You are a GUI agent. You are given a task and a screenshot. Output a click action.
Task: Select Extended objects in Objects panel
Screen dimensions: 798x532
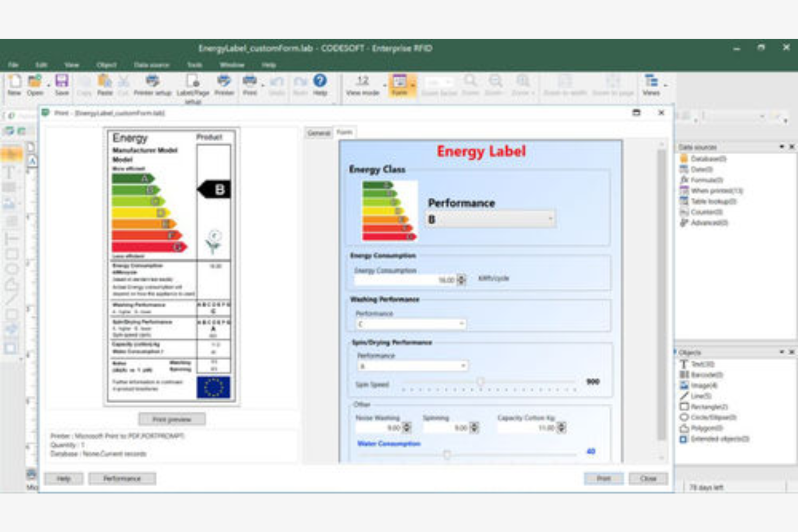coord(714,439)
